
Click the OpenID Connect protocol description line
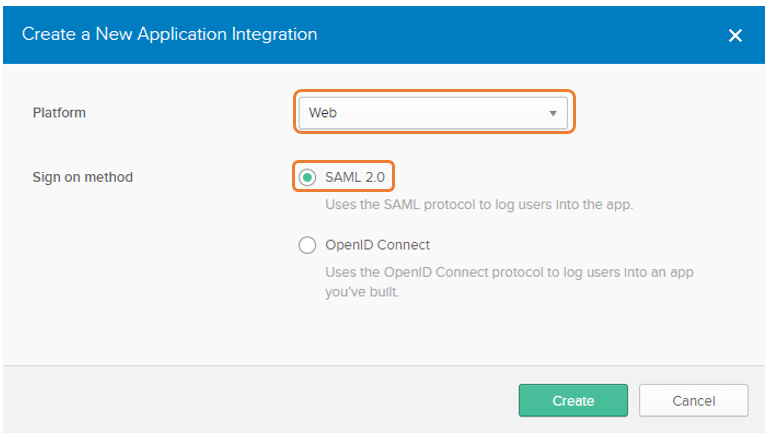[509, 273]
